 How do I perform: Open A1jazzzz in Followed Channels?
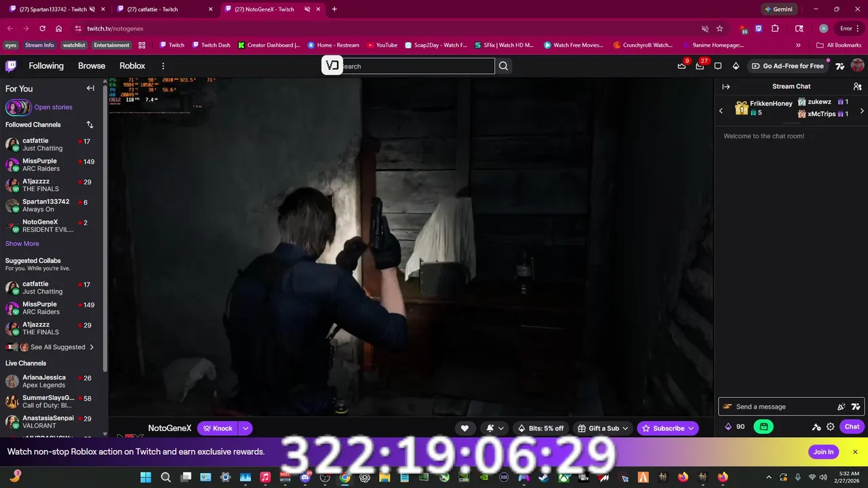pos(52,185)
